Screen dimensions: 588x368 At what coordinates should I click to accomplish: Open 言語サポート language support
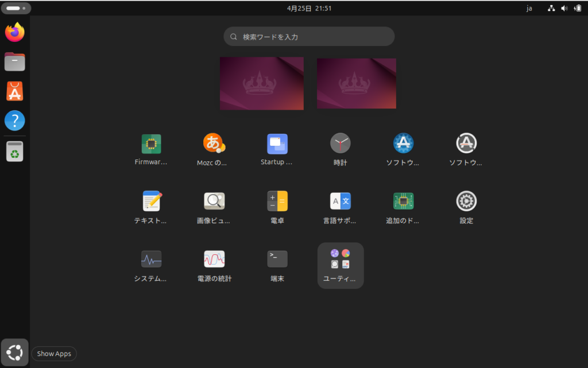(340, 202)
